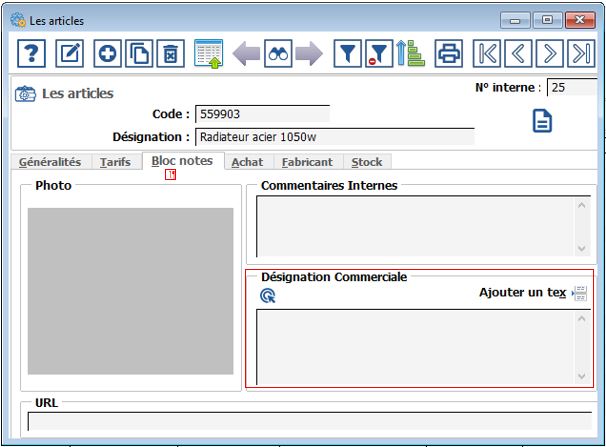
Task: Switch to the Généralités tab
Action: [x=50, y=162]
